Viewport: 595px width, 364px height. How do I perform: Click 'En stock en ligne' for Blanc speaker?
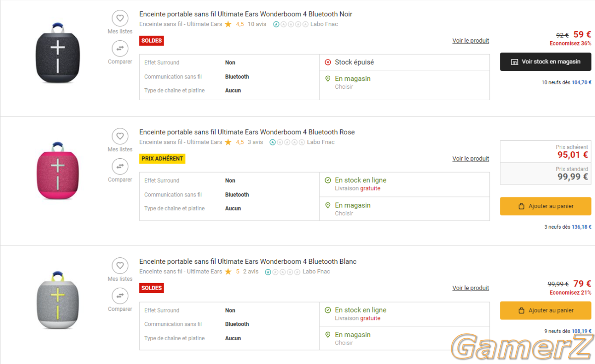360,310
